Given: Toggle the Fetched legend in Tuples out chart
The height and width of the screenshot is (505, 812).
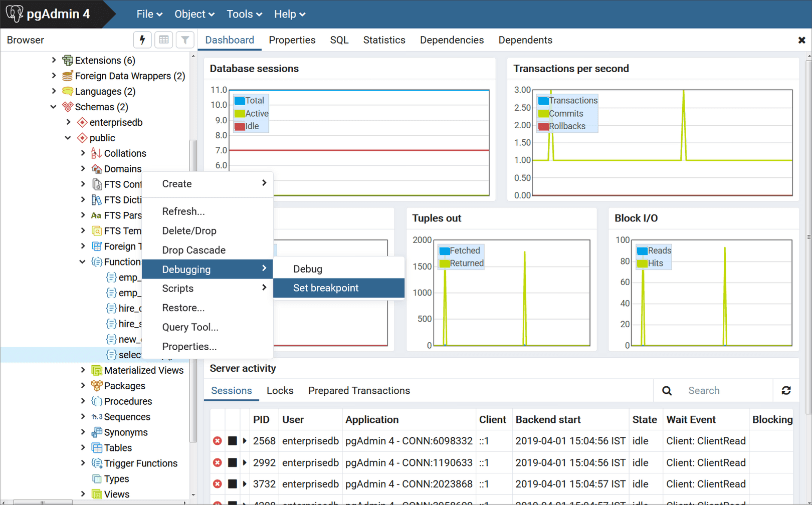Looking at the screenshot, I should 460,250.
